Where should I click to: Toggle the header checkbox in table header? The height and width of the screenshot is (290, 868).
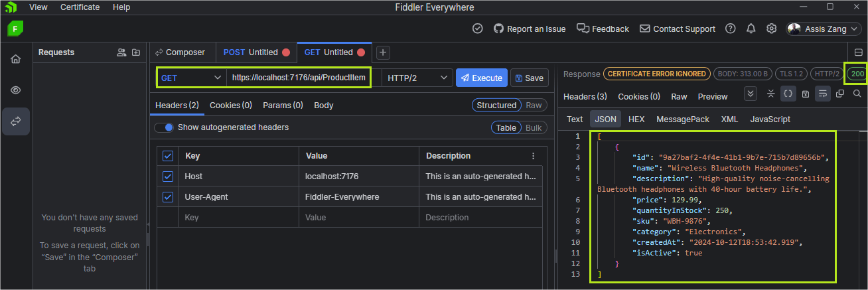pyautogui.click(x=168, y=156)
